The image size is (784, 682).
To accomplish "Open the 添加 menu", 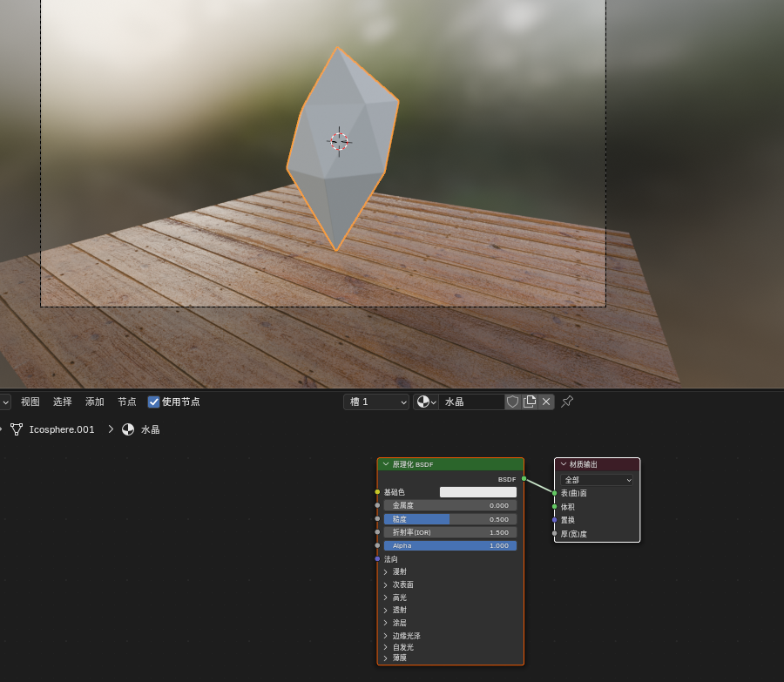I will pyautogui.click(x=94, y=402).
